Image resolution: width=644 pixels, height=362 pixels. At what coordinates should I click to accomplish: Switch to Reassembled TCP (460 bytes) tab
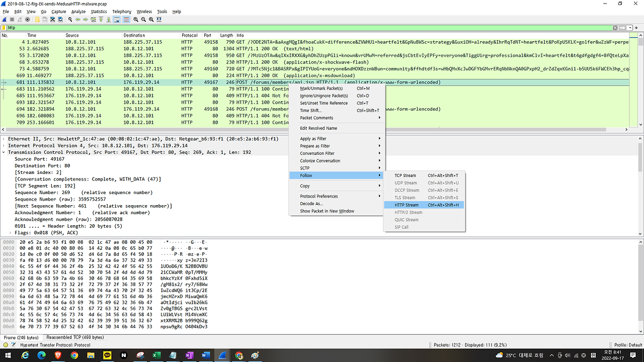coord(75,337)
